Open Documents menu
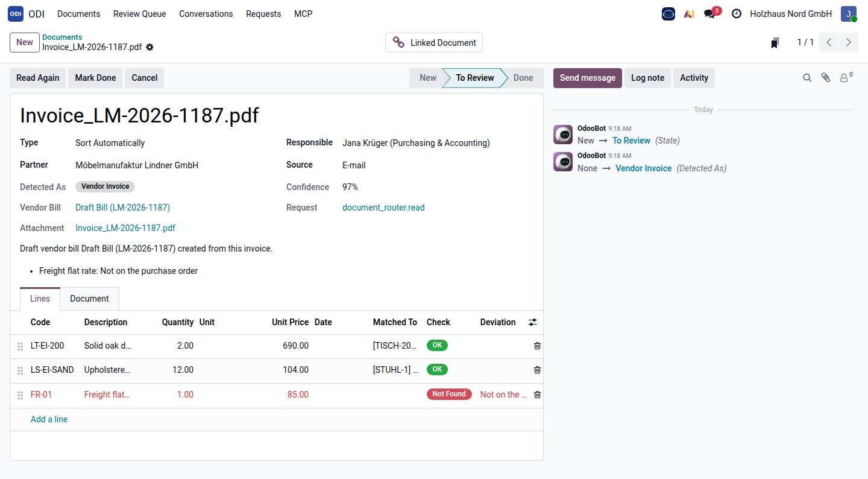Viewport: 868px width, 479px height. click(x=79, y=13)
